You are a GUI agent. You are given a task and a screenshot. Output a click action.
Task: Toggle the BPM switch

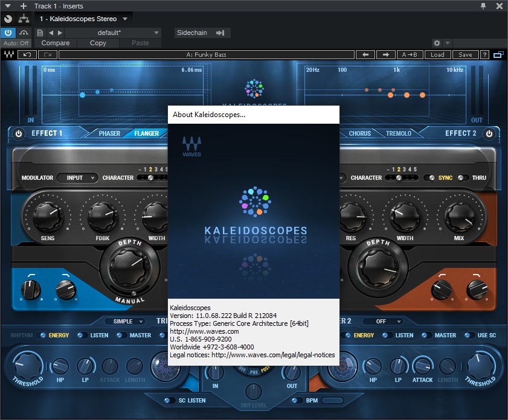[x=297, y=400]
